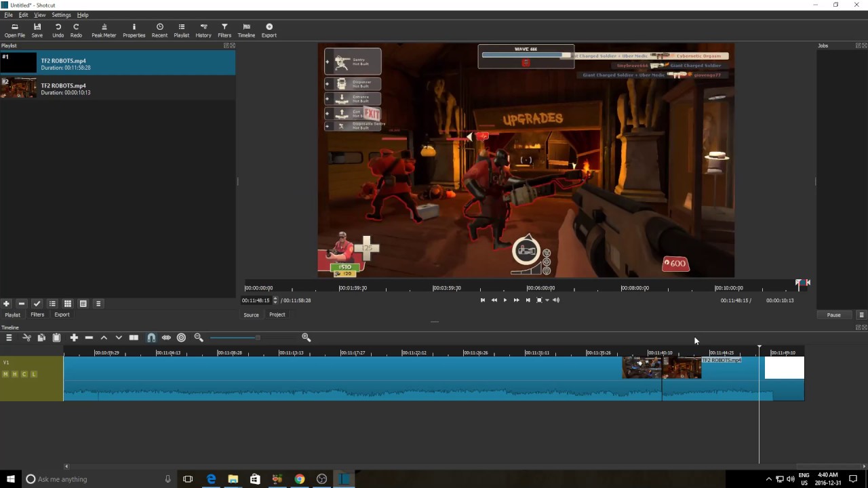The image size is (868, 488).
Task: Mute track V1 with the M button
Action: pyautogui.click(x=5, y=374)
